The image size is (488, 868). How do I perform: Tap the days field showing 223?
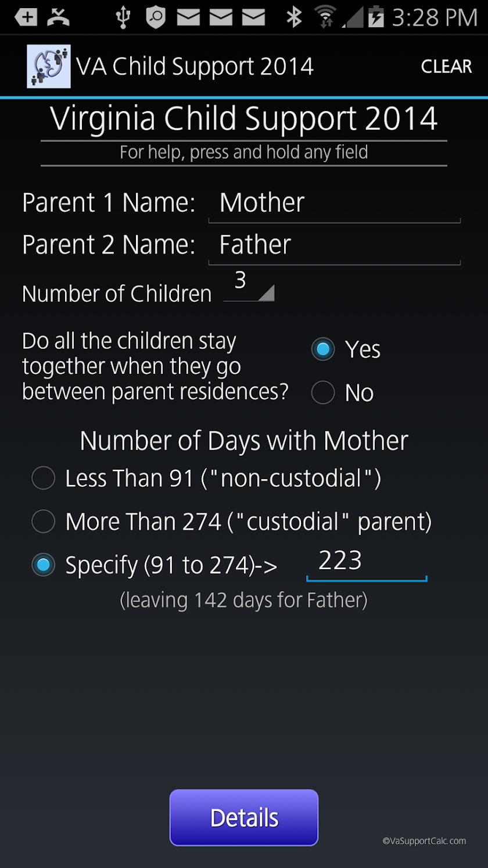[366, 562]
